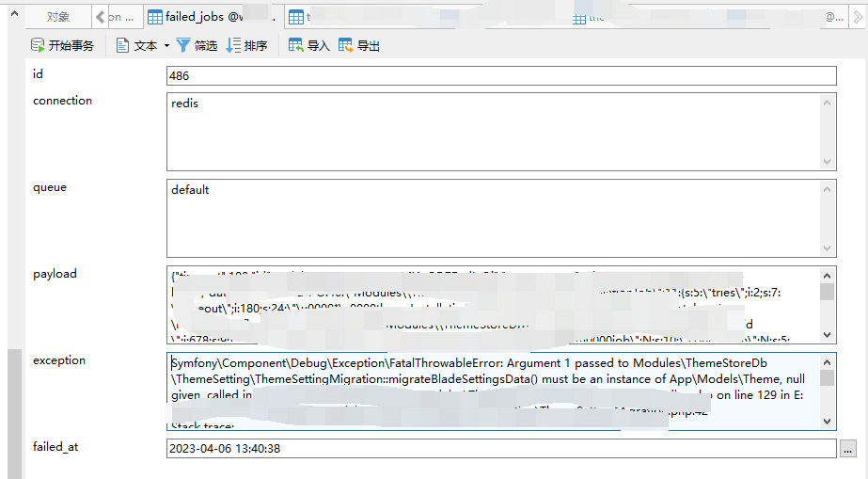868x479 pixels.
Task: Click the 'id' field label
Action: coord(38,74)
